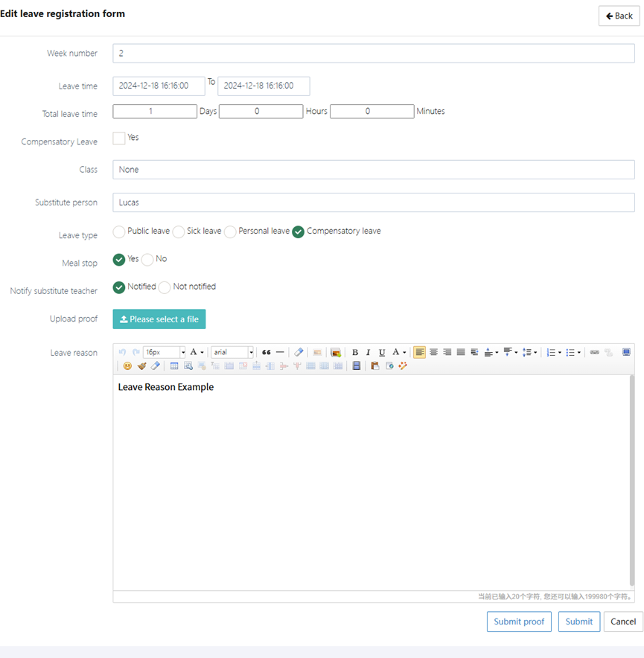Expand the ordered list style dropdown
644x658 pixels.
pyautogui.click(x=560, y=352)
